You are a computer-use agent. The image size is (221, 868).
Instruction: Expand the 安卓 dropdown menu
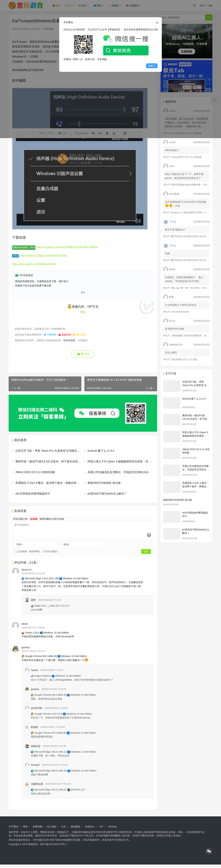[84, 5]
